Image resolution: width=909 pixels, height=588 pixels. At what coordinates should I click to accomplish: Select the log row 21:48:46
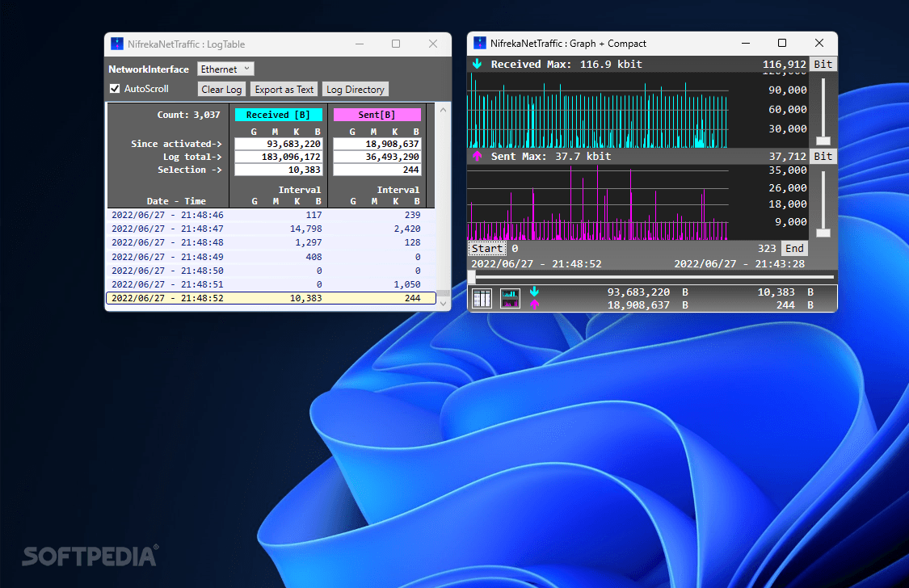click(x=271, y=215)
